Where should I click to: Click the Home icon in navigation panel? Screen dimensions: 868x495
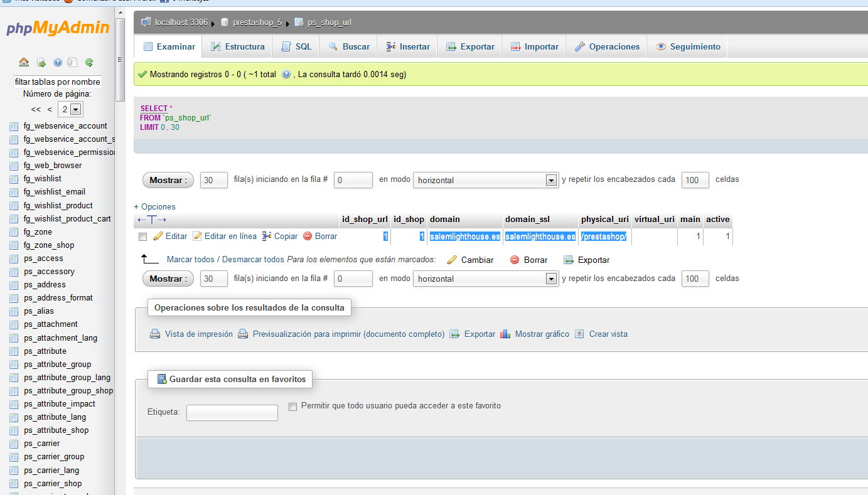(x=24, y=62)
